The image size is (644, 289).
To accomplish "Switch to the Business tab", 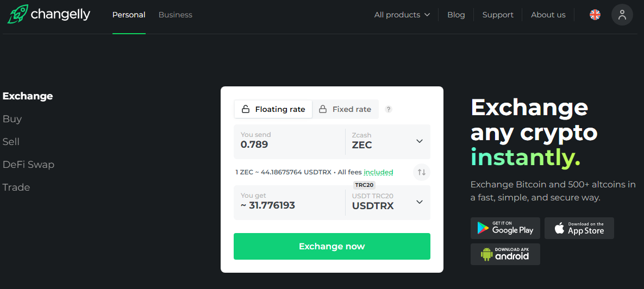I will pyautogui.click(x=176, y=15).
